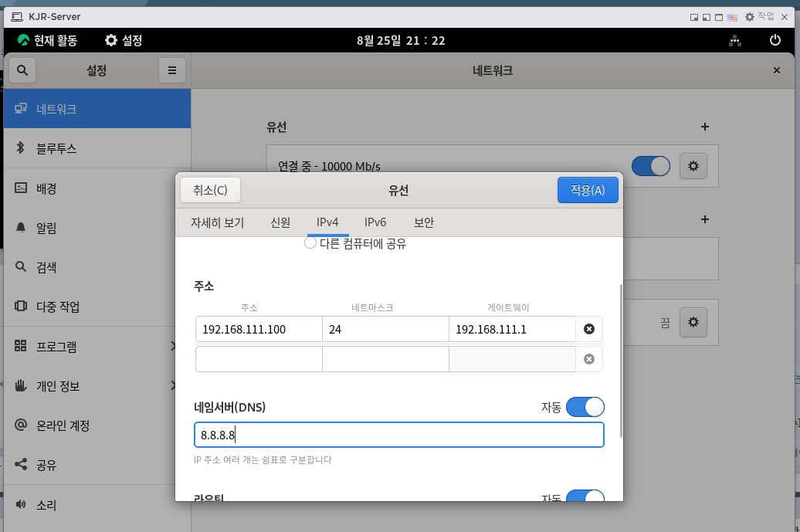
Task: Close the Network settings window
Action: point(777,70)
